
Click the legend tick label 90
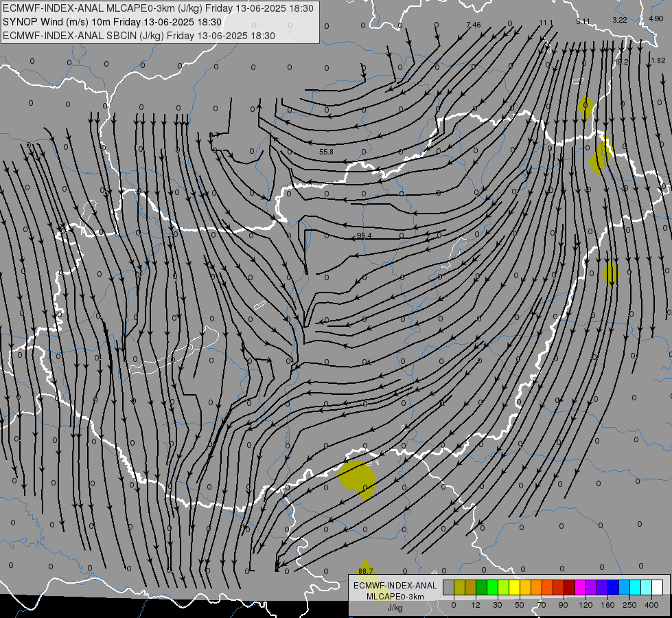point(563,605)
